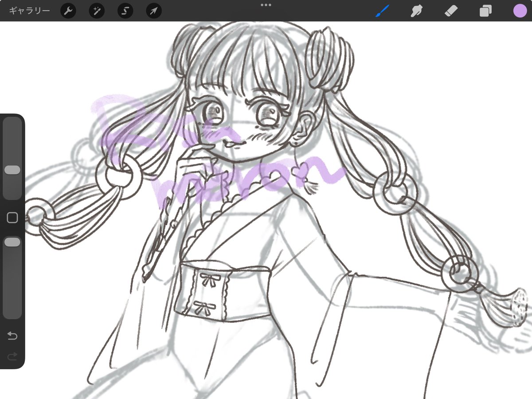
Task: Open the purple color picker
Action: pos(520,11)
